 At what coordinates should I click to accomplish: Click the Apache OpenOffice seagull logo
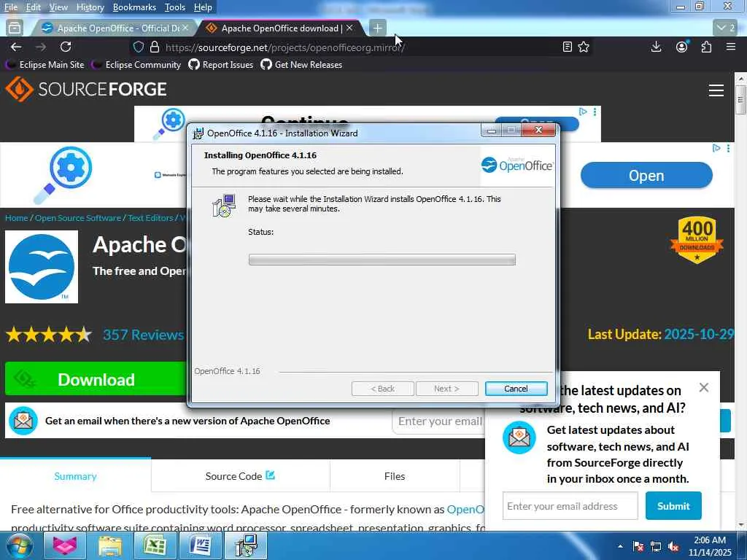click(x=42, y=267)
